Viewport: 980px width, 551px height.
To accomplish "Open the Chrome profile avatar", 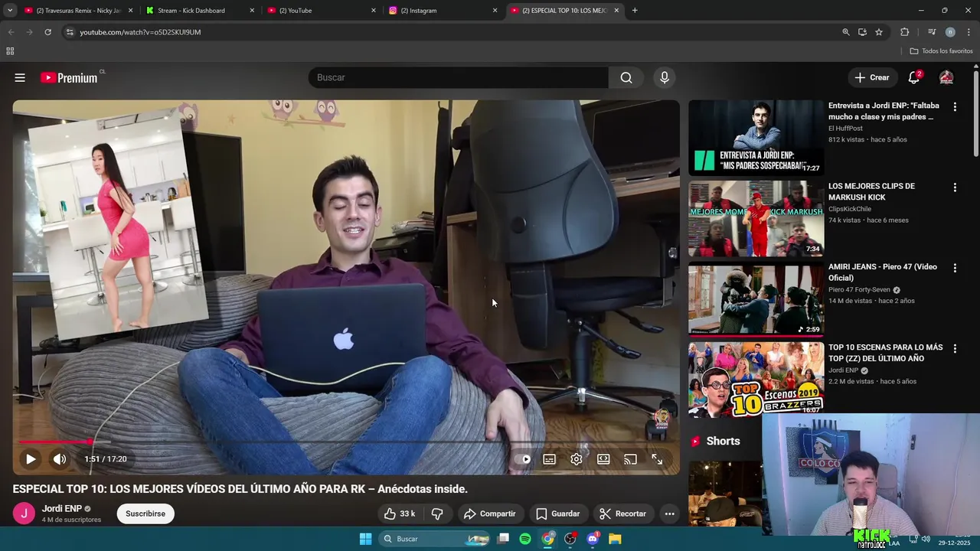I will 950,32.
